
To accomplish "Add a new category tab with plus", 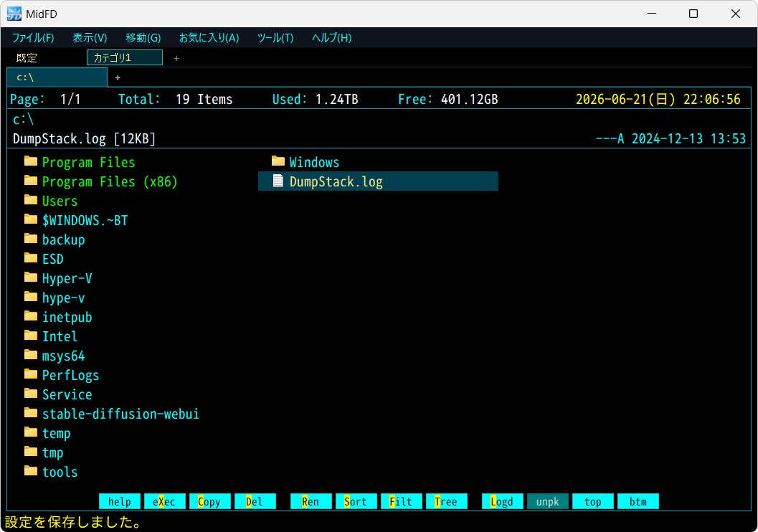I will (176, 58).
